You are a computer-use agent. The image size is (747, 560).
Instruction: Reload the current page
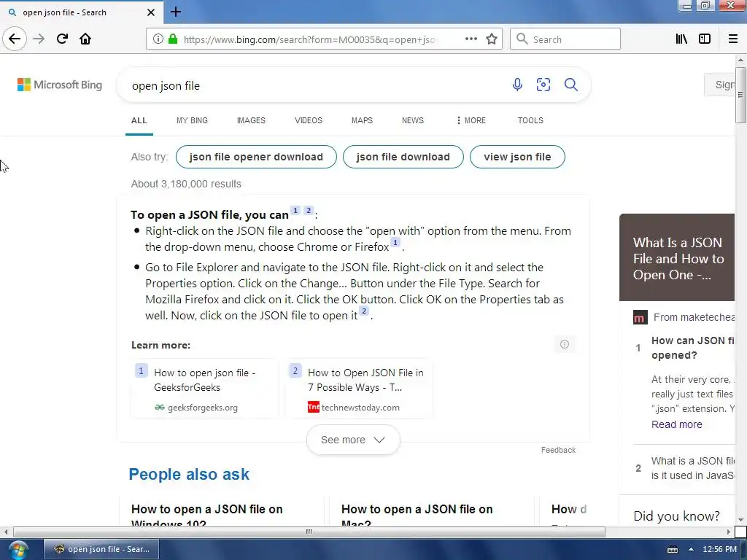pos(62,39)
